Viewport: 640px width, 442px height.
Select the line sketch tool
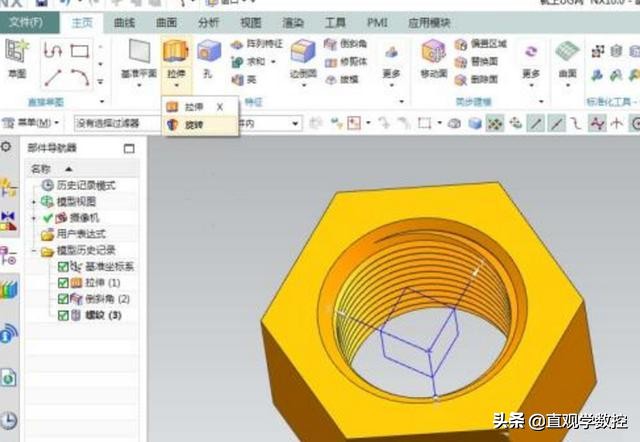(x=53, y=78)
